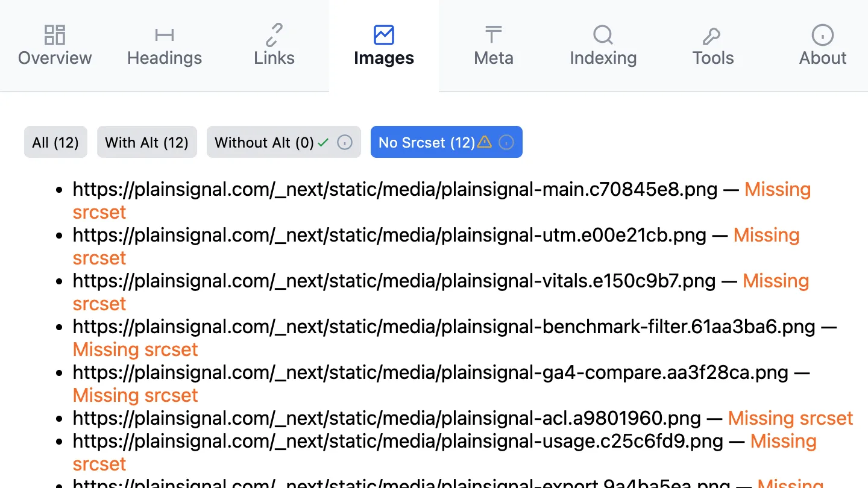Click the Links chain icon
Screen dimensions: 868x488
coord(274,35)
